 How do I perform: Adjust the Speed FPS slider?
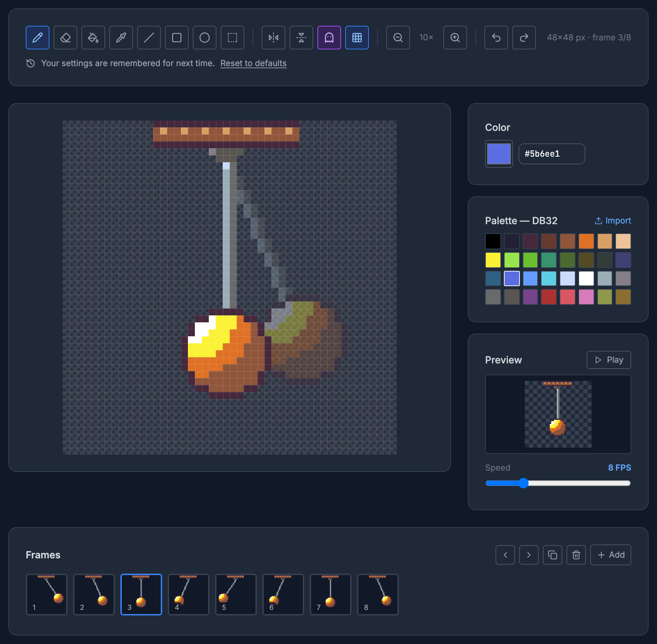[558, 483]
